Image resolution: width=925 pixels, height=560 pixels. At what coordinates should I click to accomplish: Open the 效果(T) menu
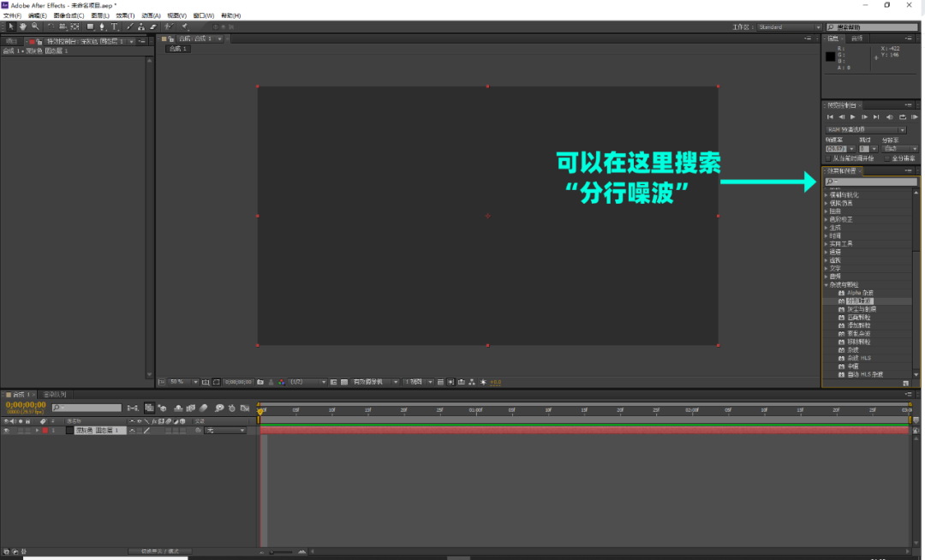click(125, 15)
